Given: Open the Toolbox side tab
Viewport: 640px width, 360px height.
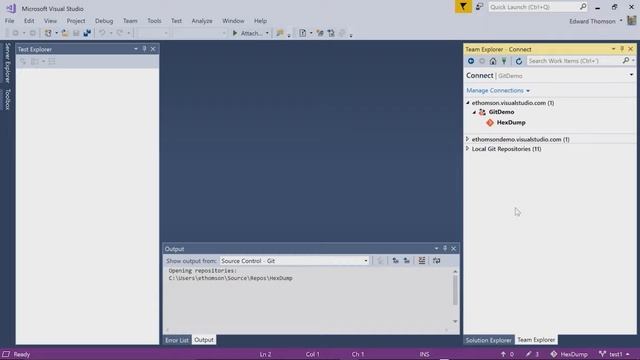Looking at the screenshot, I should (7, 99).
